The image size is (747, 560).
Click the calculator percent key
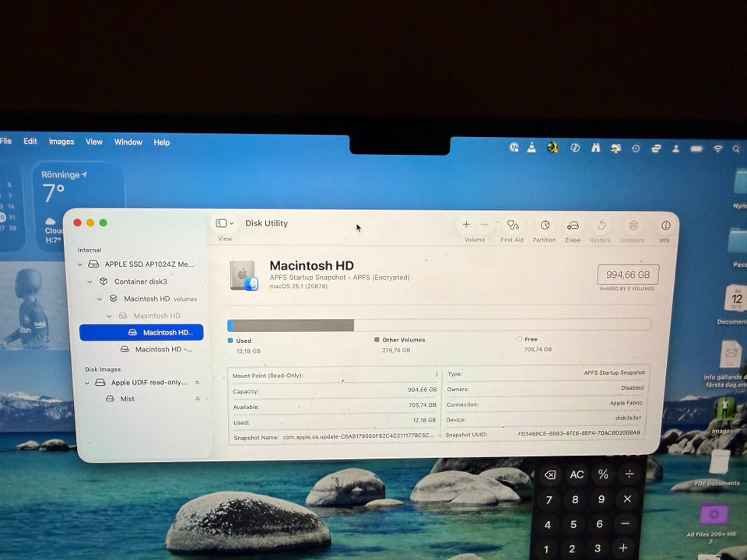603,474
